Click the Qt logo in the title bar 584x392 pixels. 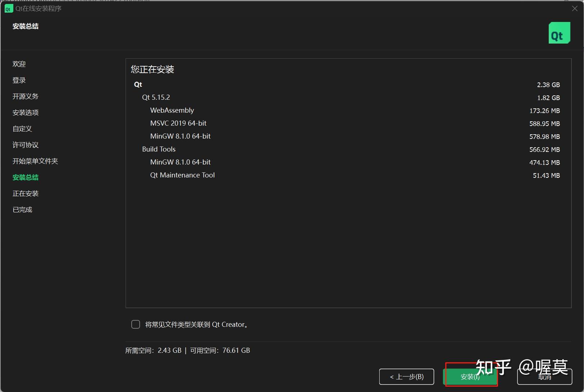click(8, 8)
